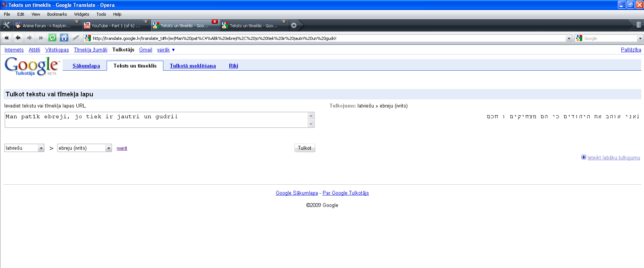644x268 pixels.
Task: Click the Par Google Tulkotājs footer link
Action: point(346,193)
